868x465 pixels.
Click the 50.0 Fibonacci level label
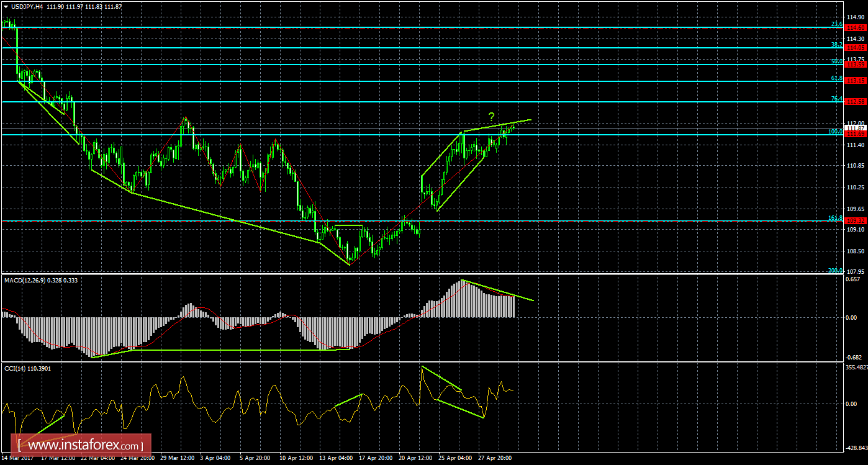pyautogui.click(x=836, y=61)
